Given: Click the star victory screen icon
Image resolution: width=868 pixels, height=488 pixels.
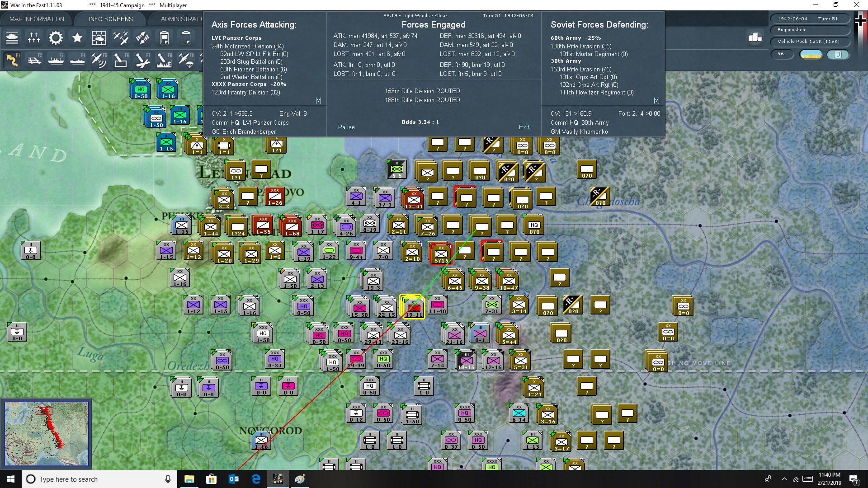Looking at the screenshot, I should (77, 38).
